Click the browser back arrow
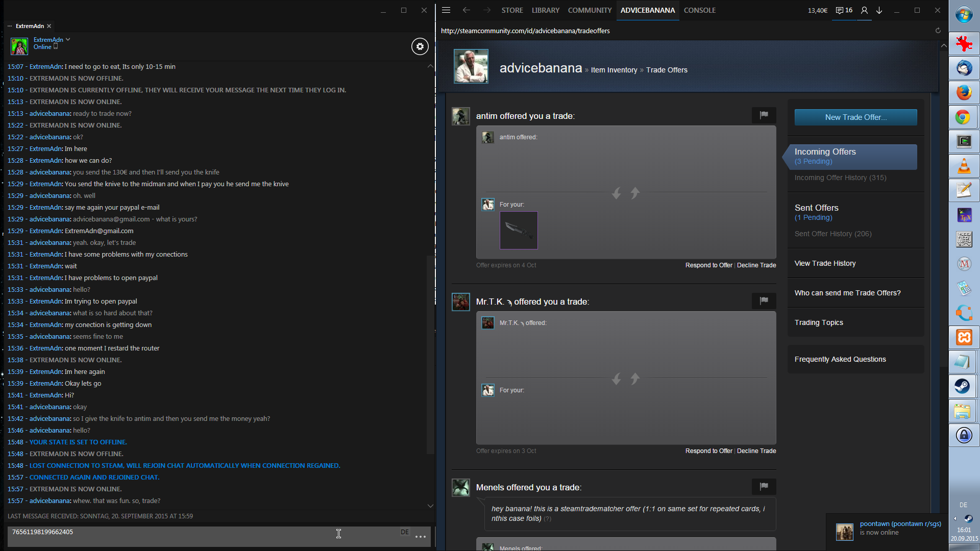Viewport: 980px width, 551px height. [x=466, y=10]
